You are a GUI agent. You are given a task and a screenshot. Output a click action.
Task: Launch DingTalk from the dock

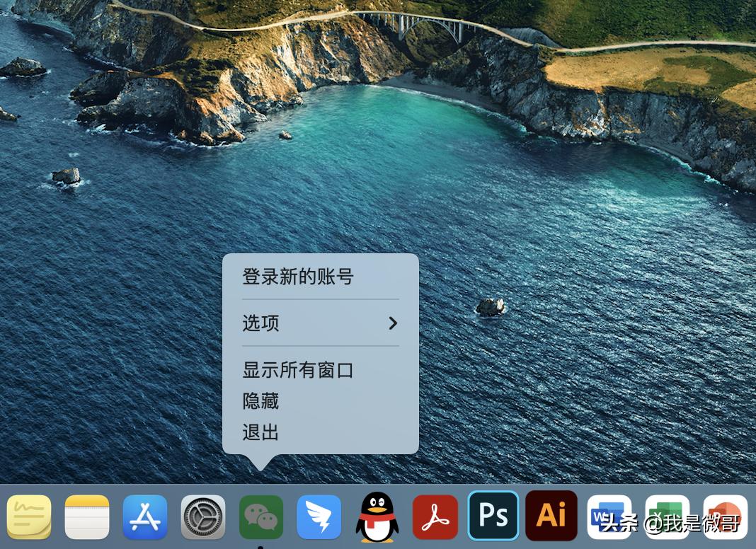pyautogui.click(x=319, y=516)
